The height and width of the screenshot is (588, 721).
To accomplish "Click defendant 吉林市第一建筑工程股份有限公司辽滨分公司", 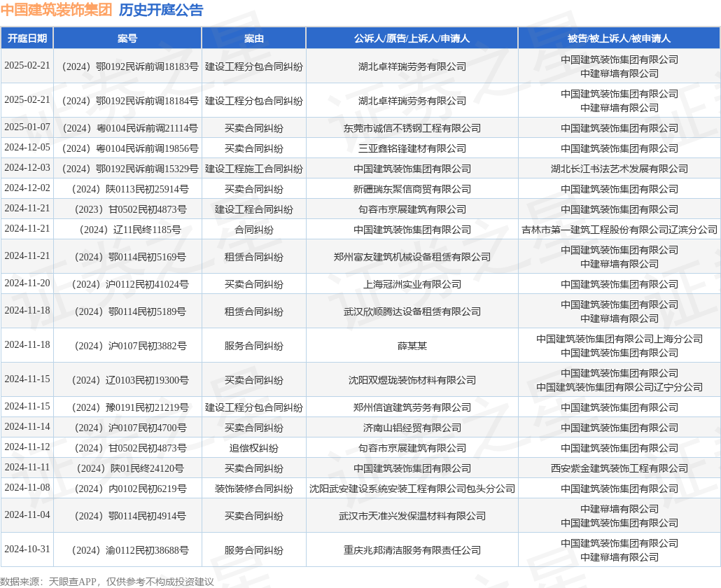I will (x=619, y=230).
